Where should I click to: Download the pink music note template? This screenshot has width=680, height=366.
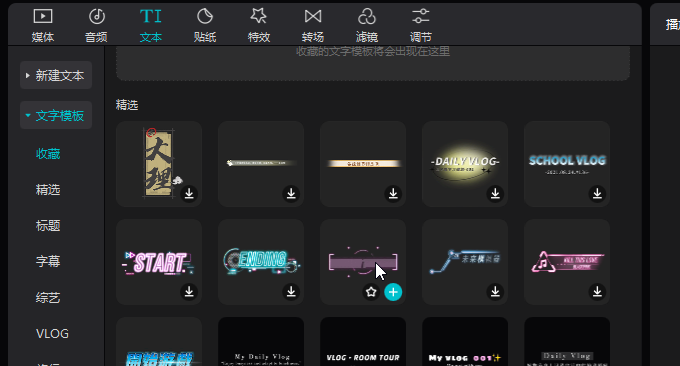tap(597, 291)
